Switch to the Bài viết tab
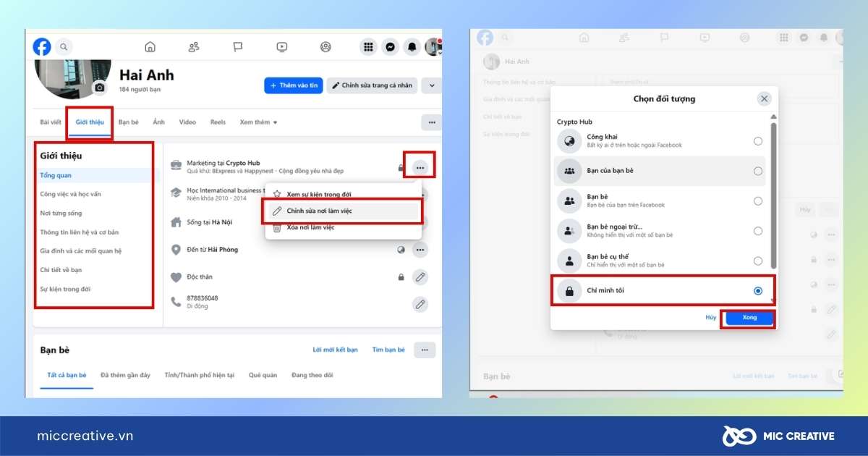 50,122
